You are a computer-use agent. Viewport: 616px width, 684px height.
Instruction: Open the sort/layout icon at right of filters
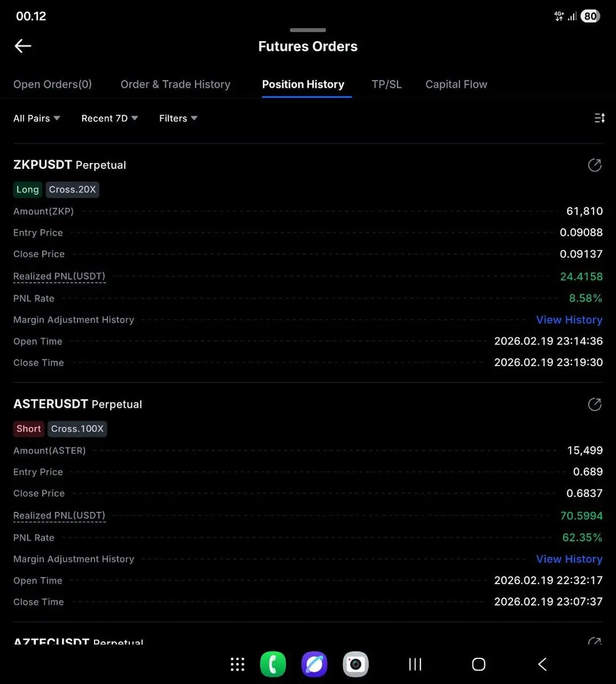pos(599,118)
